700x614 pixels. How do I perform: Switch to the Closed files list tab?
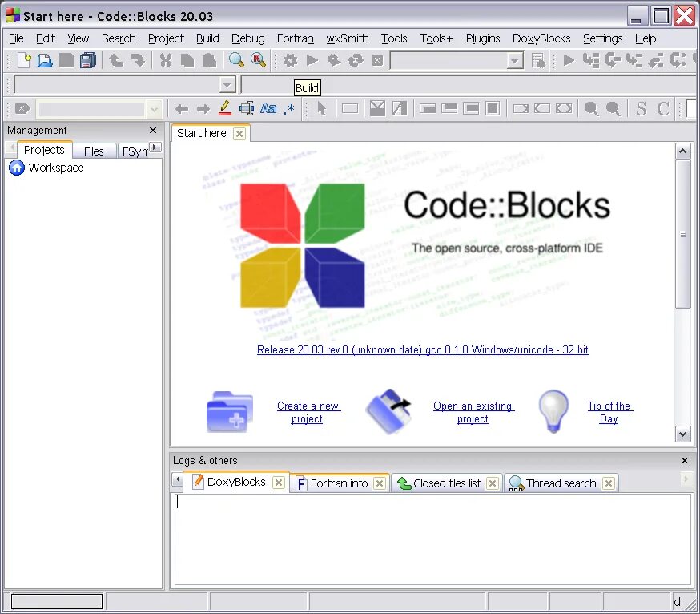pyautogui.click(x=447, y=483)
